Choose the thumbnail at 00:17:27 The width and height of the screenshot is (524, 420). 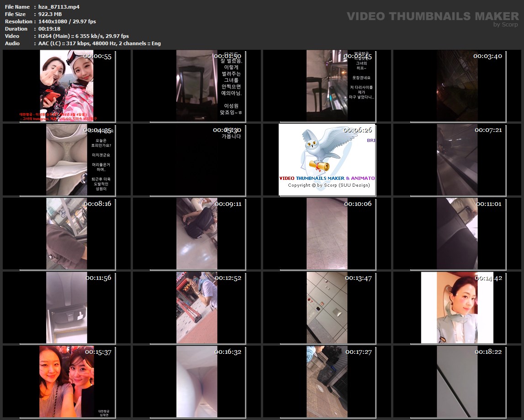click(327, 382)
